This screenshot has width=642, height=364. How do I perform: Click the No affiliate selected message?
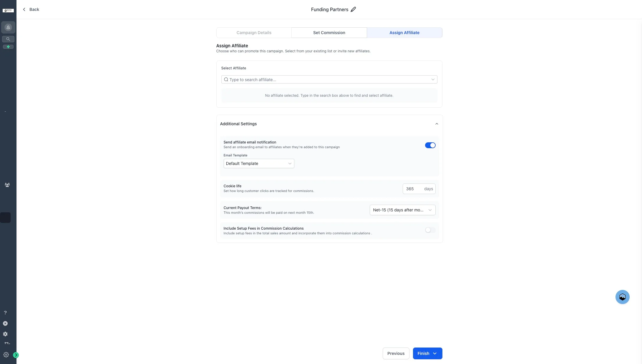coord(329,96)
